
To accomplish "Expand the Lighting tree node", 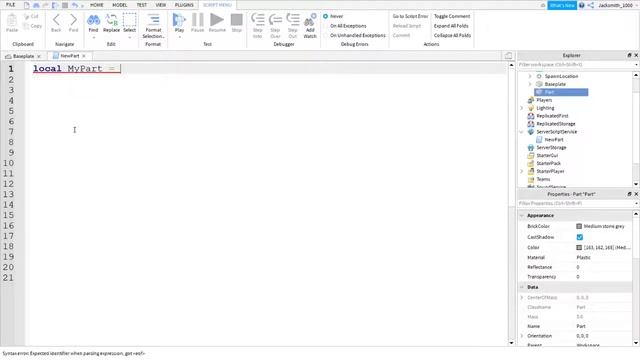I will tap(522, 108).
